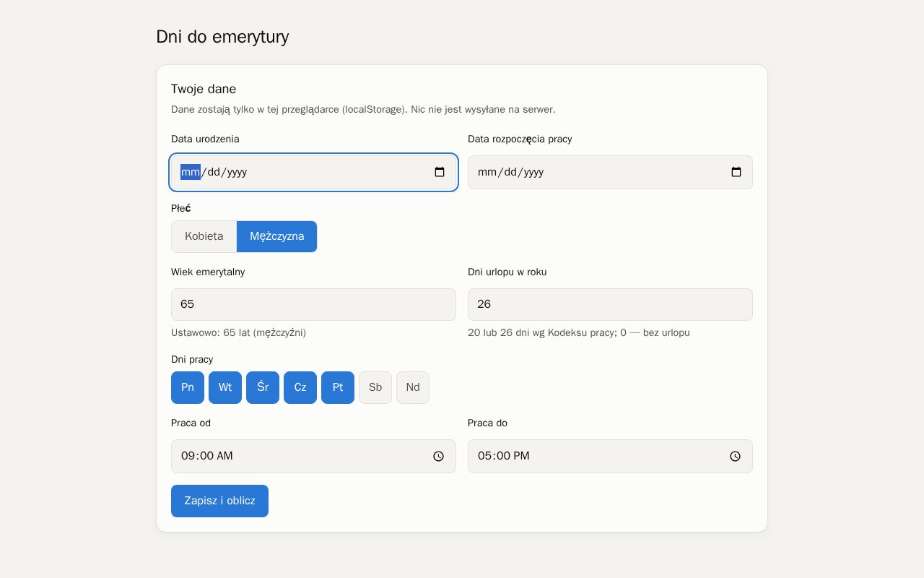
Task: Click the Data rozpoczęcia pracy date field
Action: pos(610,172)
